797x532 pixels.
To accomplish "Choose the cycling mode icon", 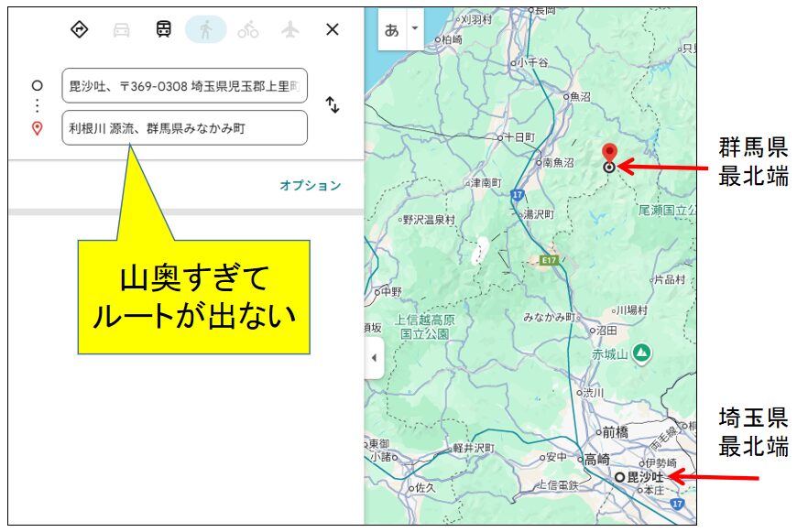I will point(248,29).
